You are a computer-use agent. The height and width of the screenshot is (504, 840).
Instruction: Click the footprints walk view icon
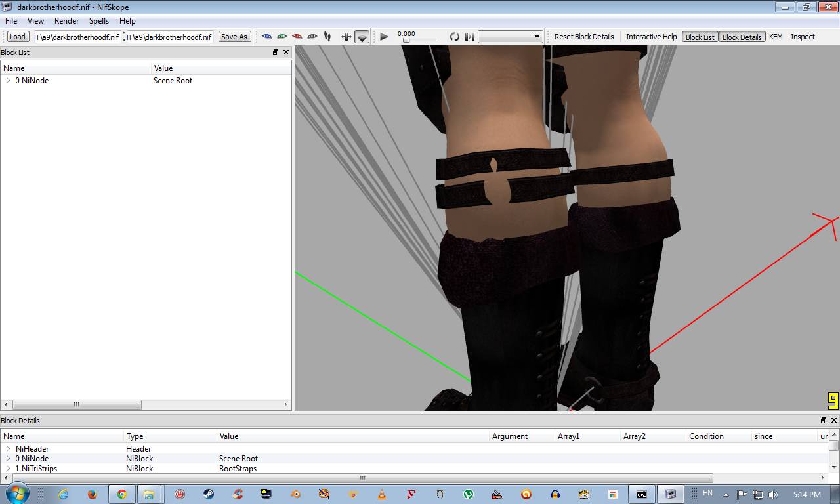coord(327,37)
